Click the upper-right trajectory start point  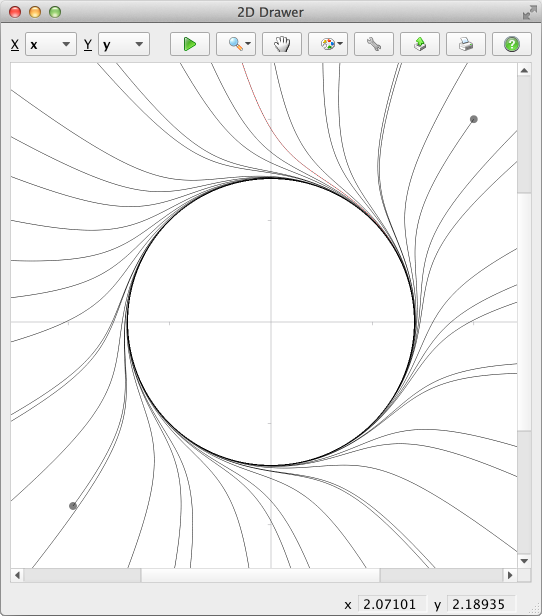coord(474,119)
